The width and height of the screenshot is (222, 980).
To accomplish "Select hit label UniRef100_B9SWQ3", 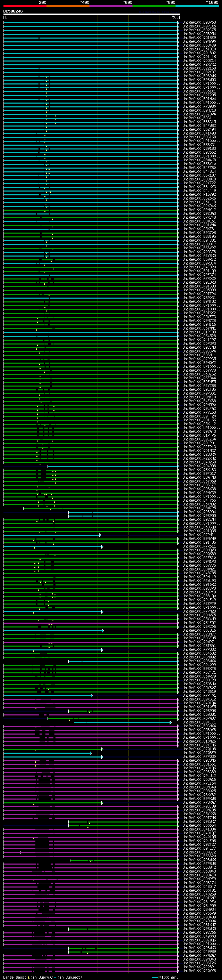I will pos(199,80).
